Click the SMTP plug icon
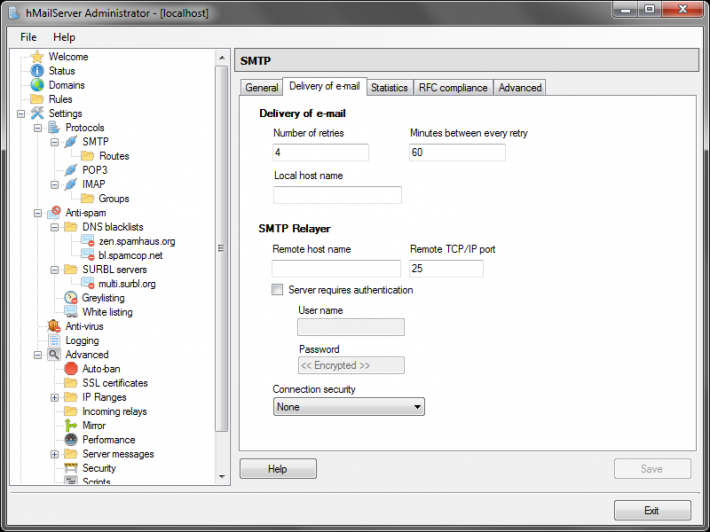Viewport: 710px width, 532px height. pos(71,142)
